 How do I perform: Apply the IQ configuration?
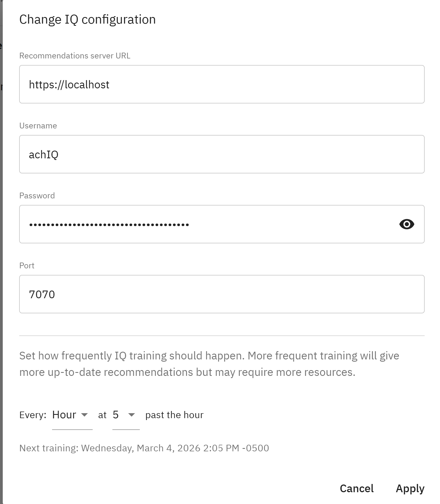click(410, 488)
